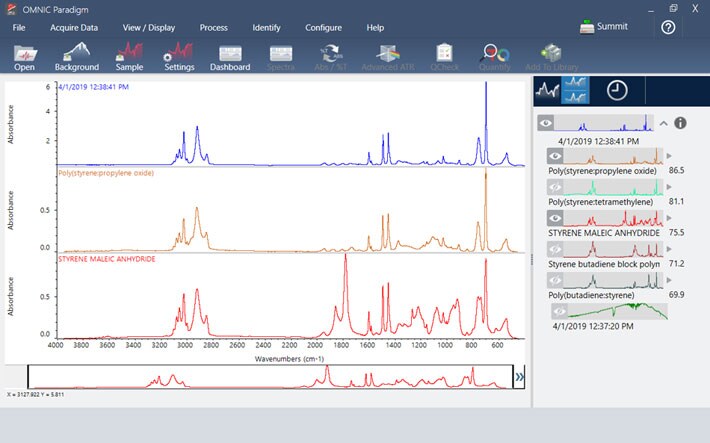Collapse the 12:38:41 PM results group
The height and width of the screenshot is (443, 710).
(663, 123)
